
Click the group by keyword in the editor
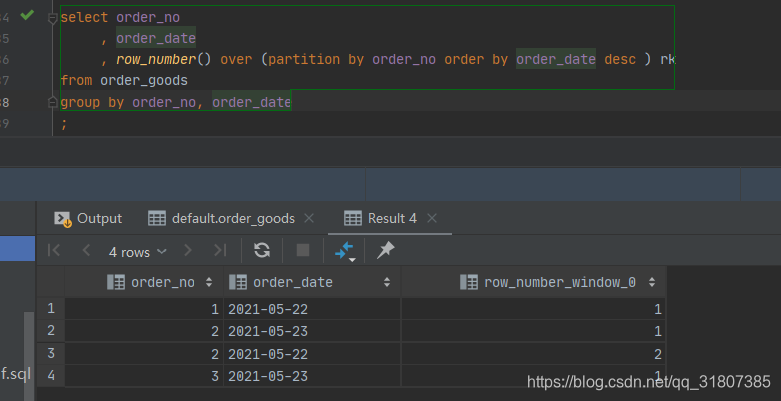pos(92,102)
